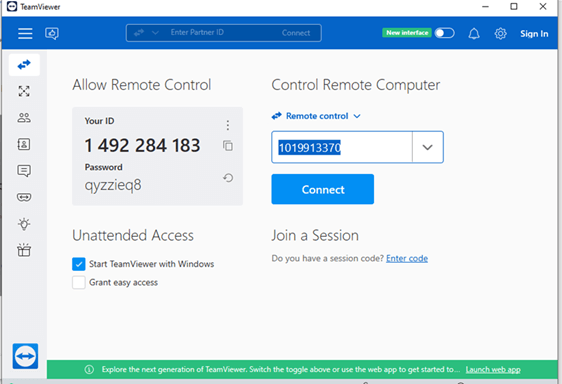Copy Your ID to clipboard
Image resolution: width=562 pixels, height=384 pixels.
pyautogui.click(x=228, y=146)
